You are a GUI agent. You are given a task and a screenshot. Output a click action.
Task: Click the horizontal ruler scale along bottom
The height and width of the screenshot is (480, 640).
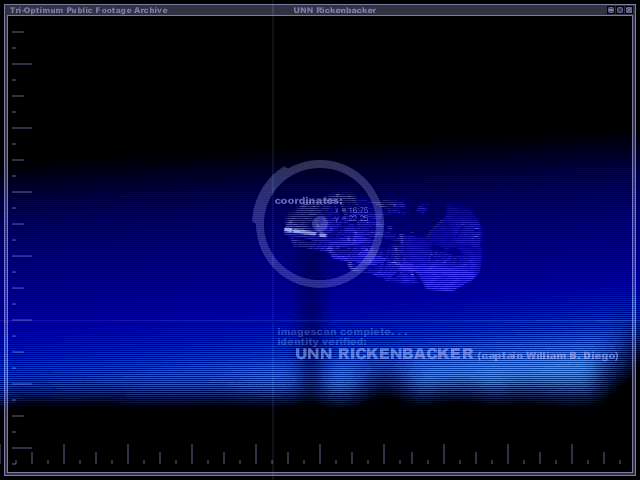(320, 456)
